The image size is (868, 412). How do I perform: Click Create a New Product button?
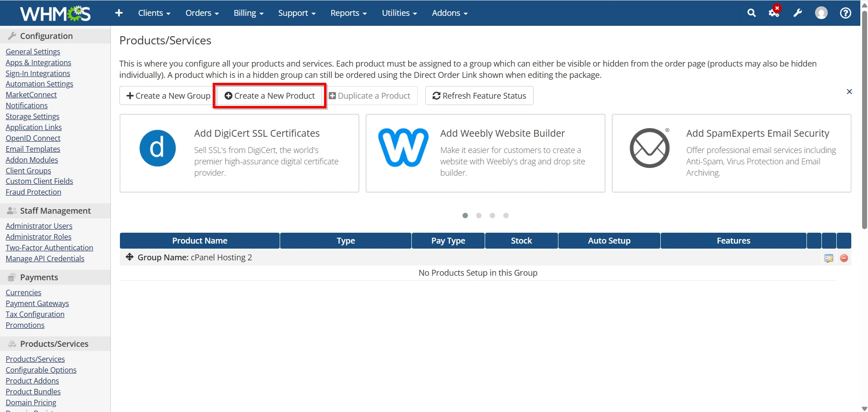point(270,96)
